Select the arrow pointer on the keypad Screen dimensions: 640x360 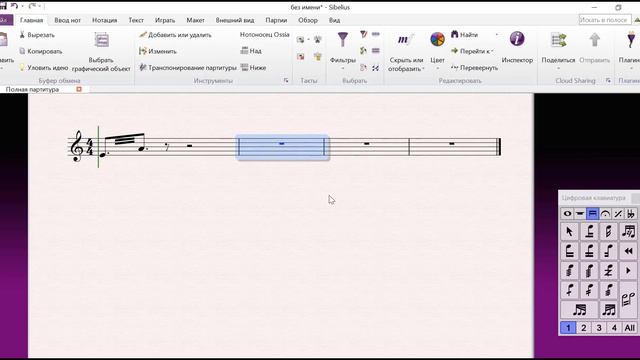tap(569, 231)
